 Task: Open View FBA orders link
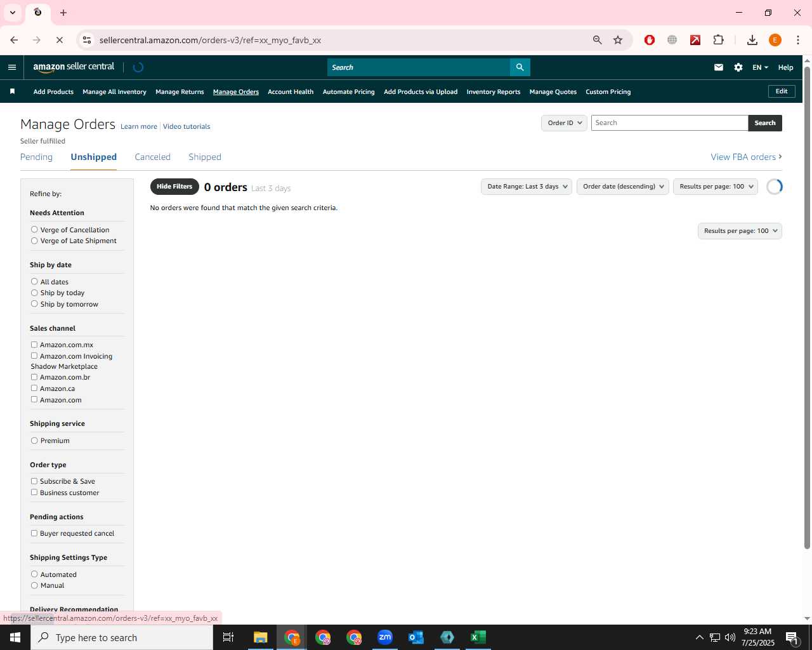pyautogui.click(x=746, y=157)
